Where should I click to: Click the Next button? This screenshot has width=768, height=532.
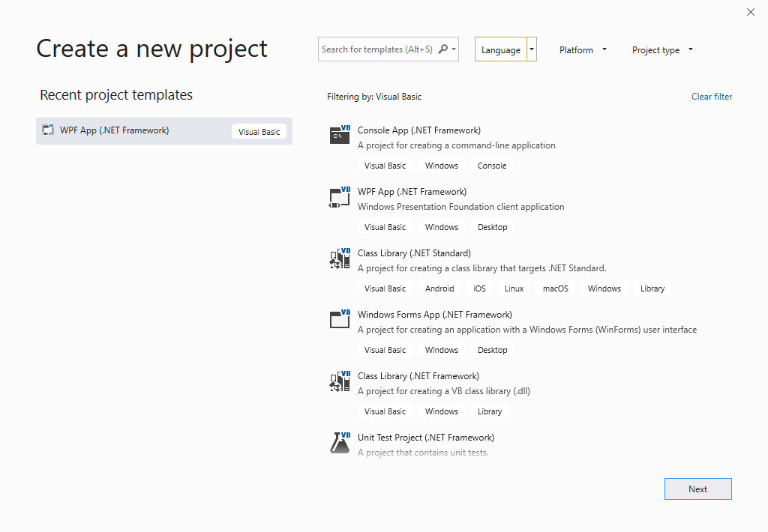(x=697, y=489)
